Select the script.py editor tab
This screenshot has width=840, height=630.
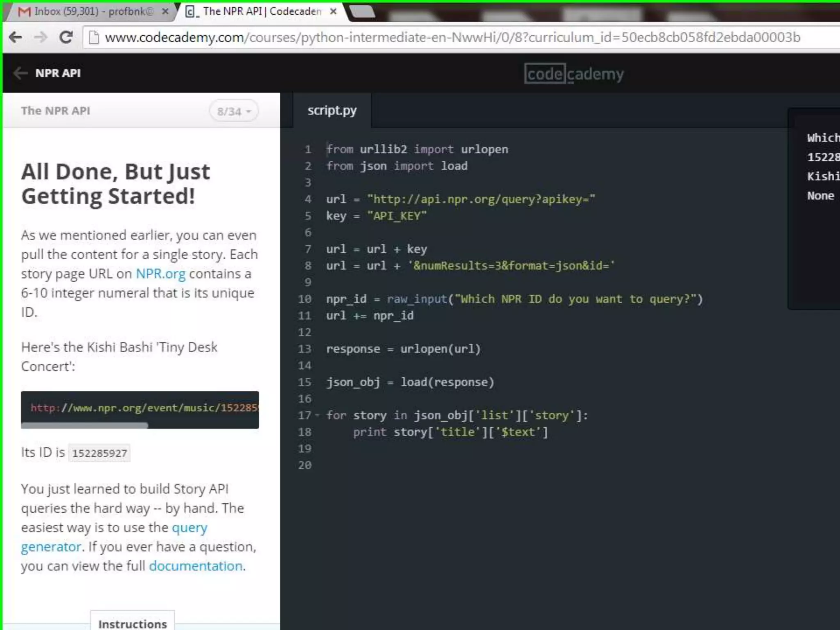coord(332,110)
